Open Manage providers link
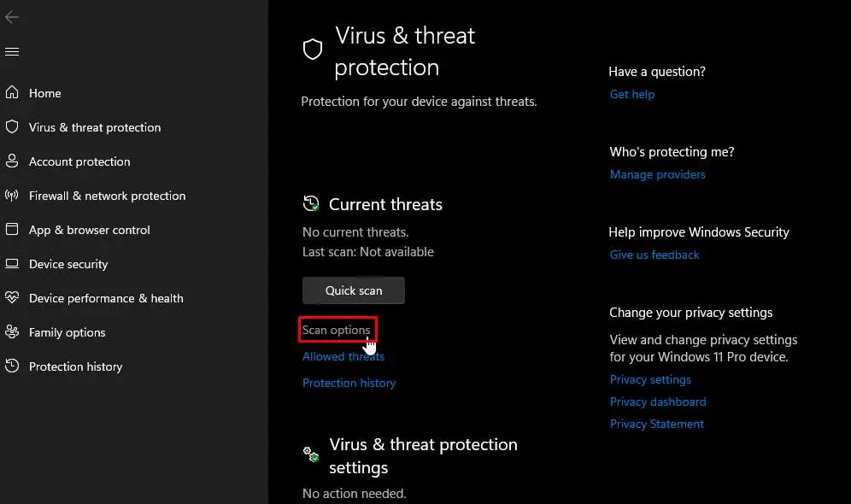851x504 pixels. [x=658, y=174]
